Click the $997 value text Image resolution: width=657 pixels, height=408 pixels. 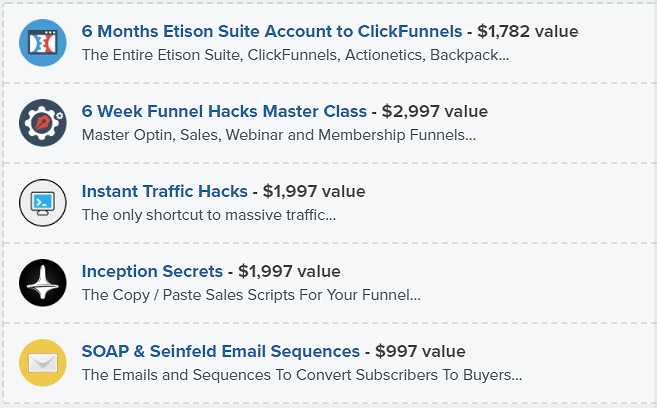coord(420,351)
